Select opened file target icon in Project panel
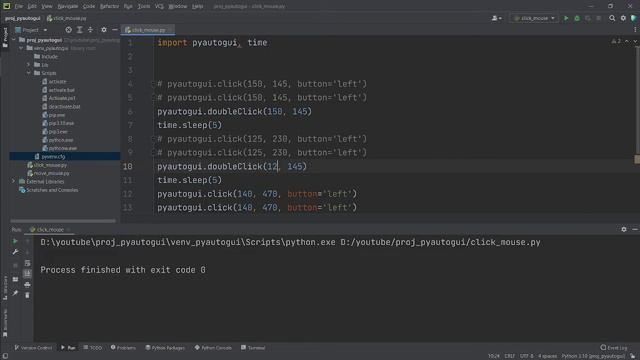 click(x=69, y=30)
